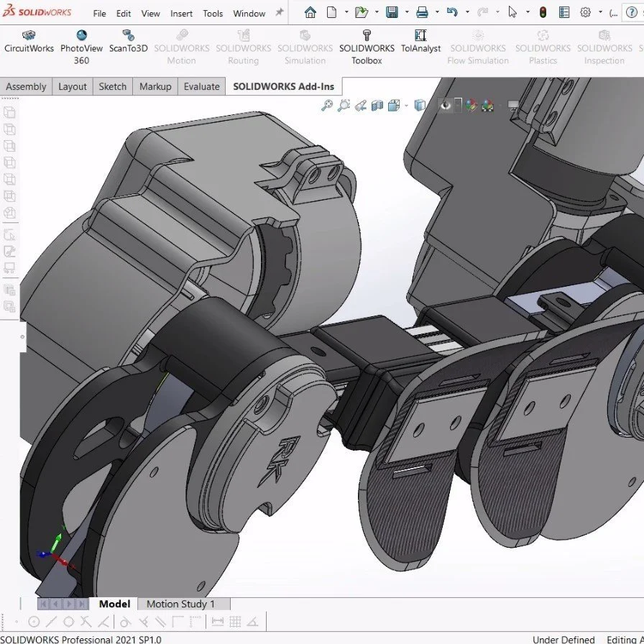Click the Under Defined status text
The image size is (644, 644).
[563, 639]
